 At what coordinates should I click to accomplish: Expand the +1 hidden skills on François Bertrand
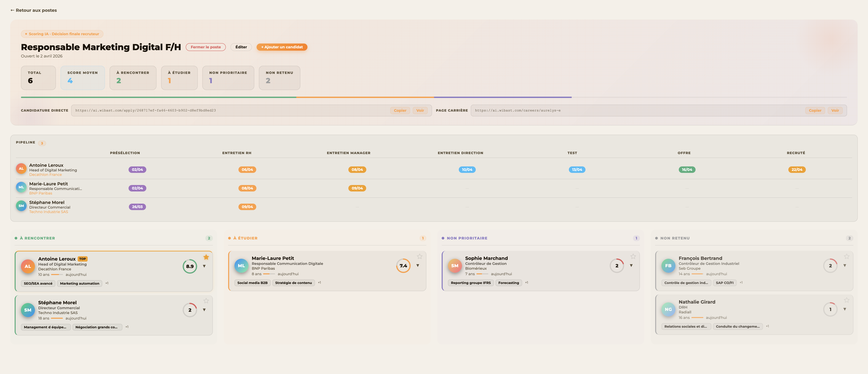741,282
